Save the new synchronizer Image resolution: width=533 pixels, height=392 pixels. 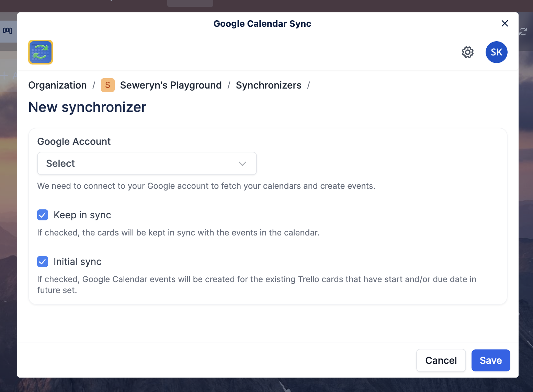coord(491,360)
